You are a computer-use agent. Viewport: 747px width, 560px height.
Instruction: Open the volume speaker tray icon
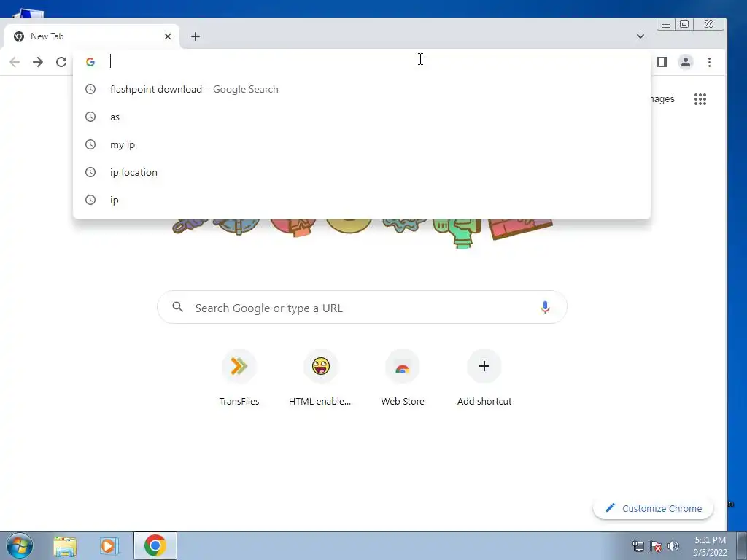tap(673, 546)
